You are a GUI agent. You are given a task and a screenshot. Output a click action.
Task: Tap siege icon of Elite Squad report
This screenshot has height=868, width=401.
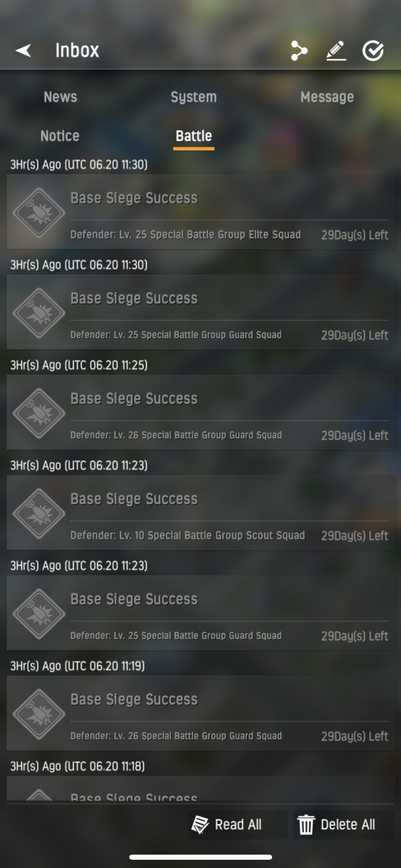pos(39,213)
